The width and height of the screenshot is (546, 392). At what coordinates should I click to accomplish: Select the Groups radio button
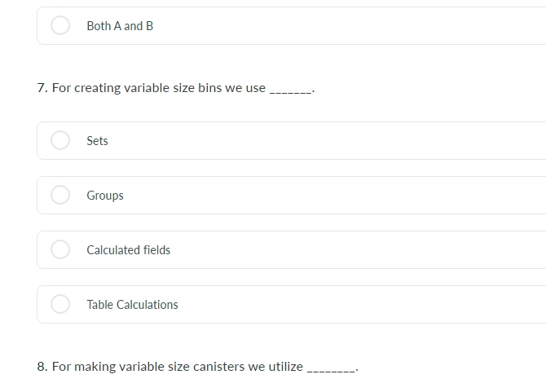tap(60, 195)
